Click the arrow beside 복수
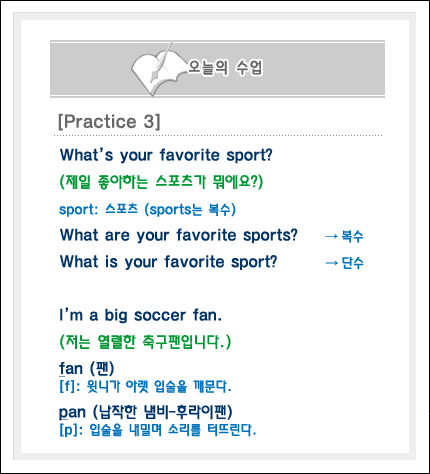Screen dimensions: 430x474 [331, 236]
